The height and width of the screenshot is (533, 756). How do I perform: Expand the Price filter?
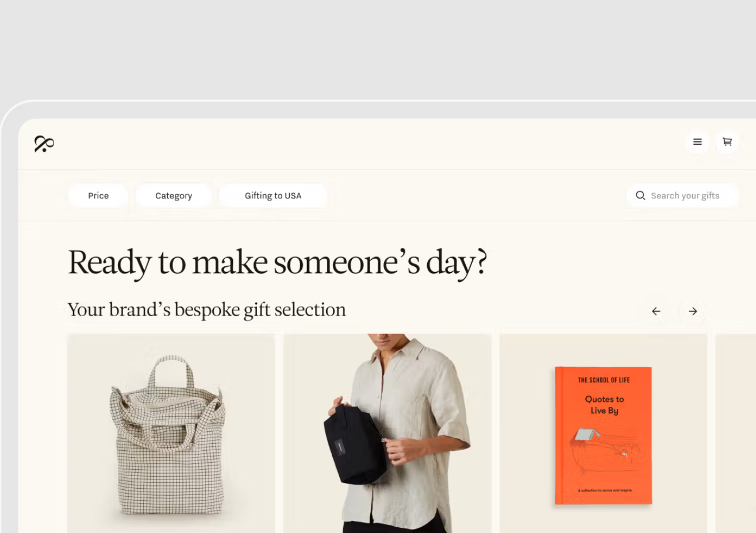98,195
